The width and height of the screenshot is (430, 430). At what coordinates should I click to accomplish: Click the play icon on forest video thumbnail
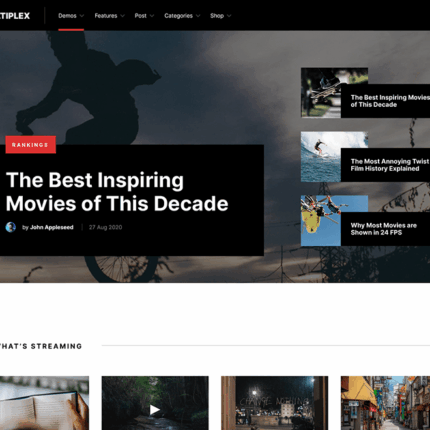[154, 410]
